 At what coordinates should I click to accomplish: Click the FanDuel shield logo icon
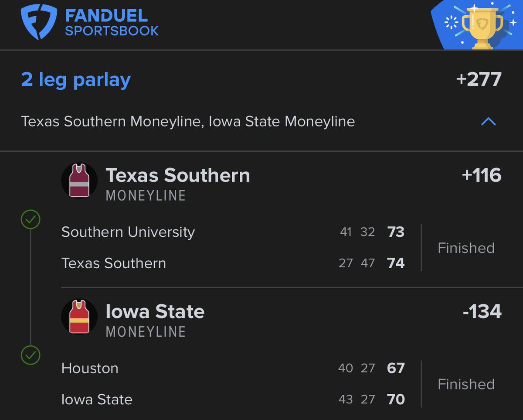tap(39, 22)
